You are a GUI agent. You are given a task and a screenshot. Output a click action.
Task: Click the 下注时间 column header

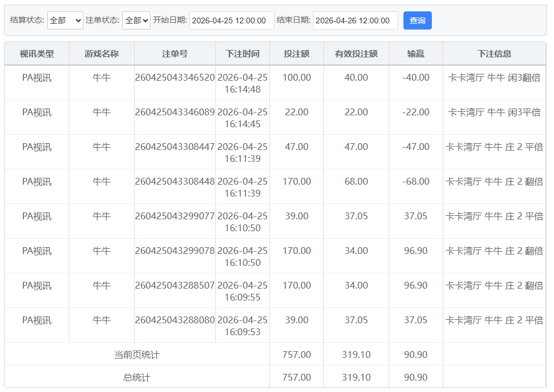(x=243, y=54)
